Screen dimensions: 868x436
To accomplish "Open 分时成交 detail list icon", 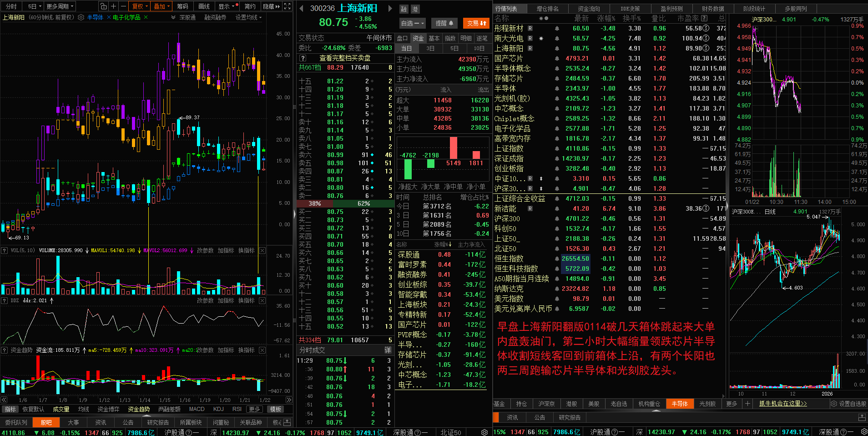I will [388, 350].
